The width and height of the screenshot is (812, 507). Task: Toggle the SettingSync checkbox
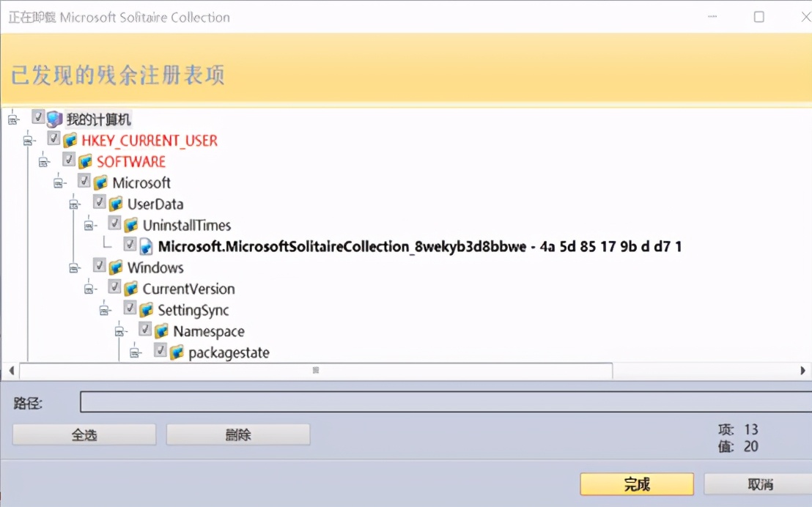tap(130, 308)
